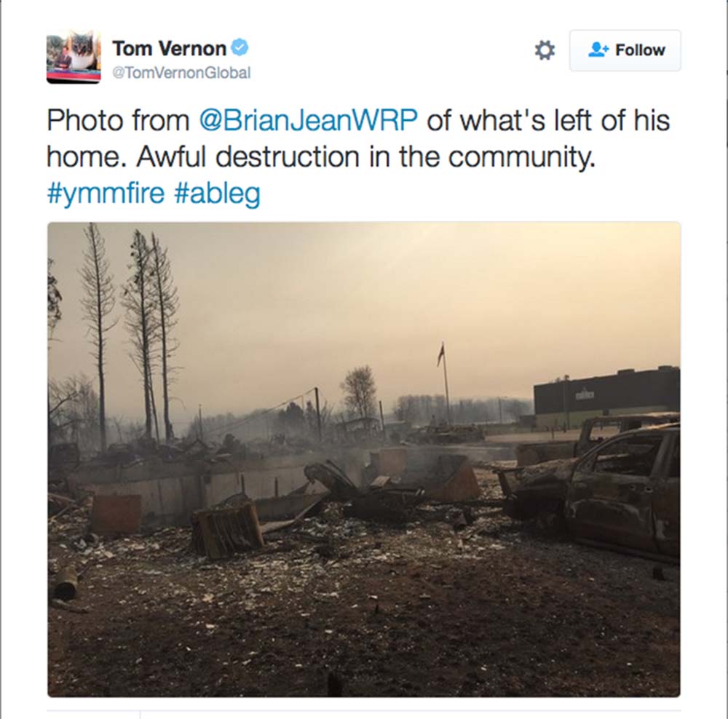Viewport: 728px width, 719px height.
Task: Expand the attached wildfire destruction photo
Action: click(364, 459)
